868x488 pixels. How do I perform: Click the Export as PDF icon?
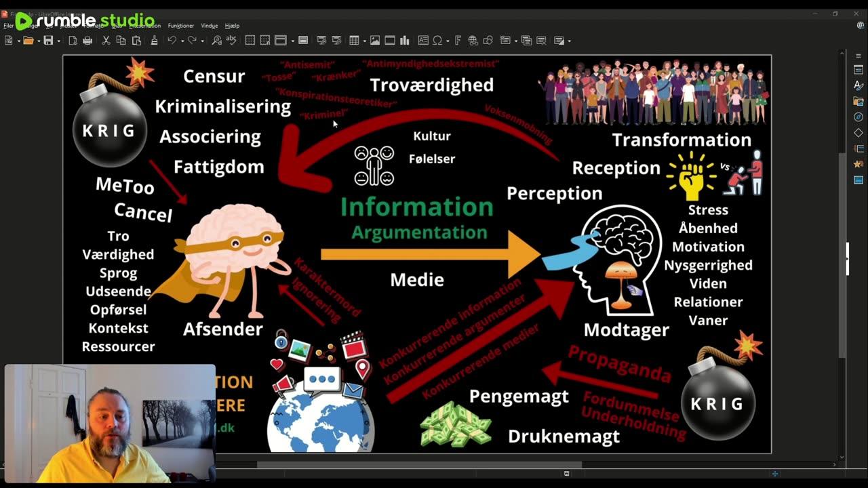[x=73, y=41]
